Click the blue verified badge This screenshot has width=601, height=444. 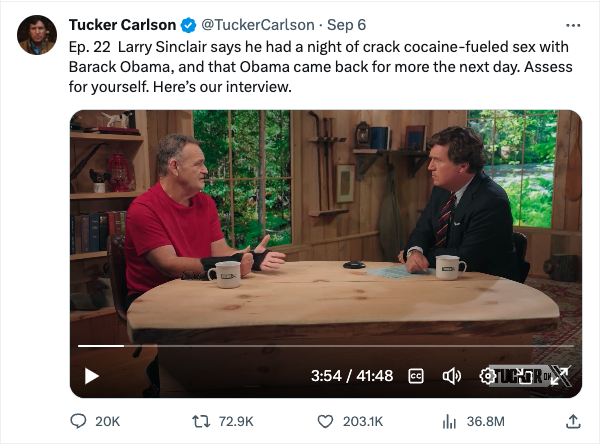188,25
